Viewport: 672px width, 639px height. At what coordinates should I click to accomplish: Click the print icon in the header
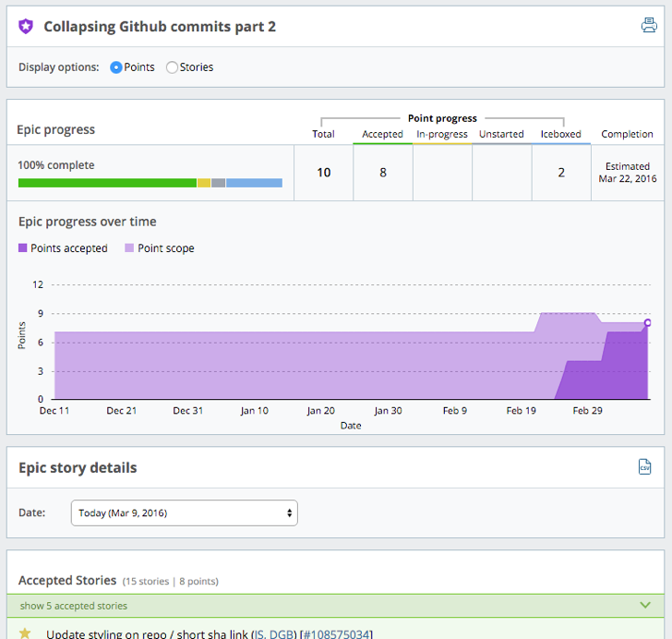(649, 26)
